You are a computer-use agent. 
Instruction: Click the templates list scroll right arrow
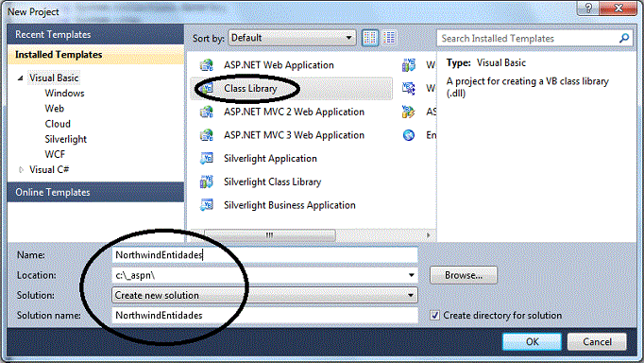(428, 235)
